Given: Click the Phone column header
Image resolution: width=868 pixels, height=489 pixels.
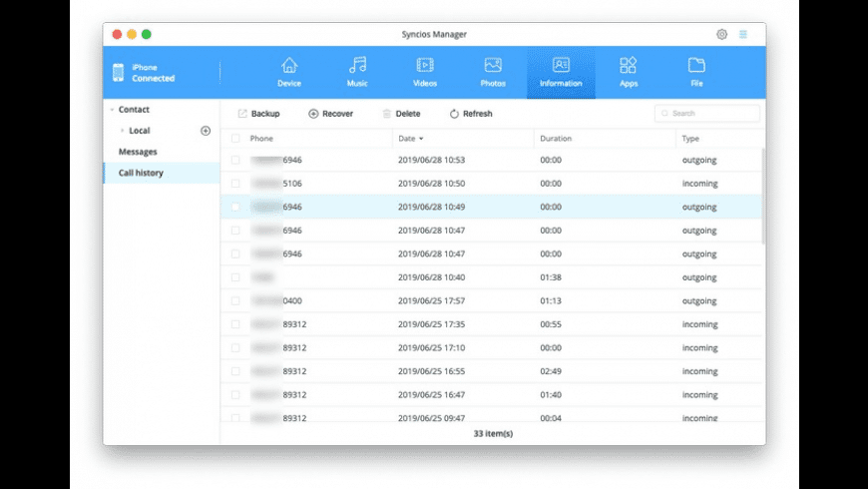Looking at the screenshot, I should pyautogui.click(x=261, y=139).
